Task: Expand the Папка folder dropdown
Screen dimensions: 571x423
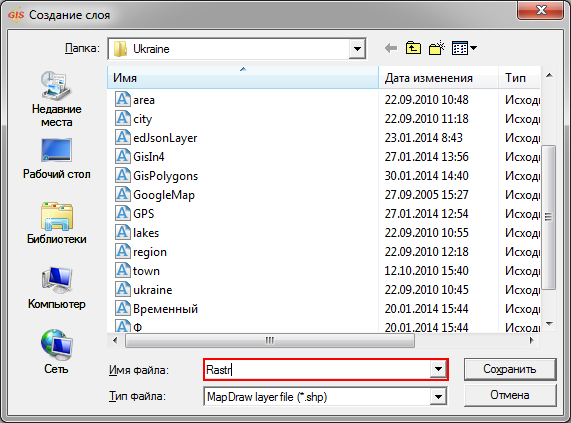Action: coord(357,49)
